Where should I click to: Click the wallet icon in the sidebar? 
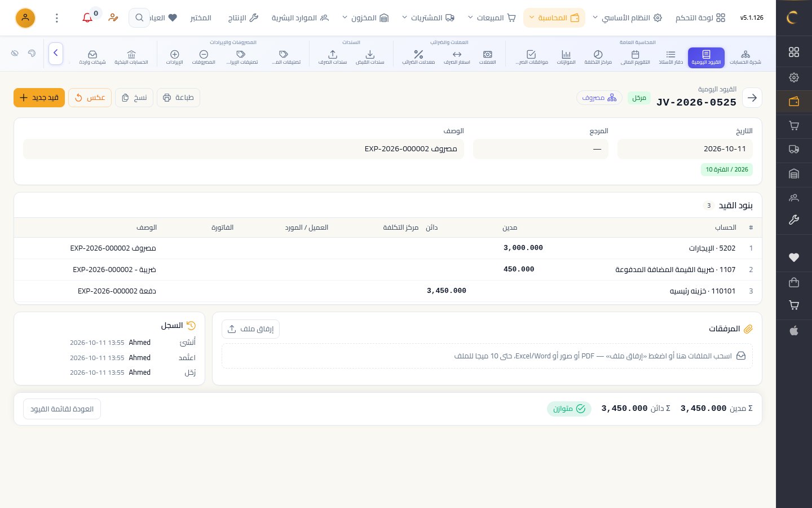tap(794, 102)
